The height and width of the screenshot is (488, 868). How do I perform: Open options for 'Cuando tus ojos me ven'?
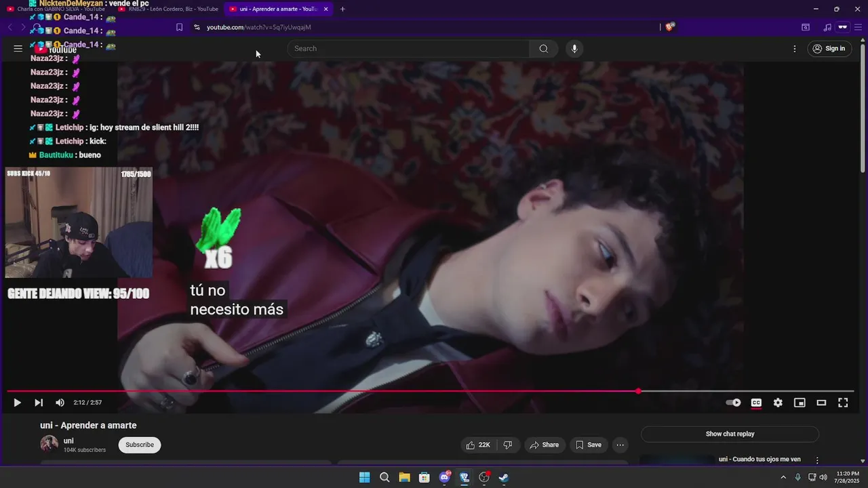pos(817,460)
